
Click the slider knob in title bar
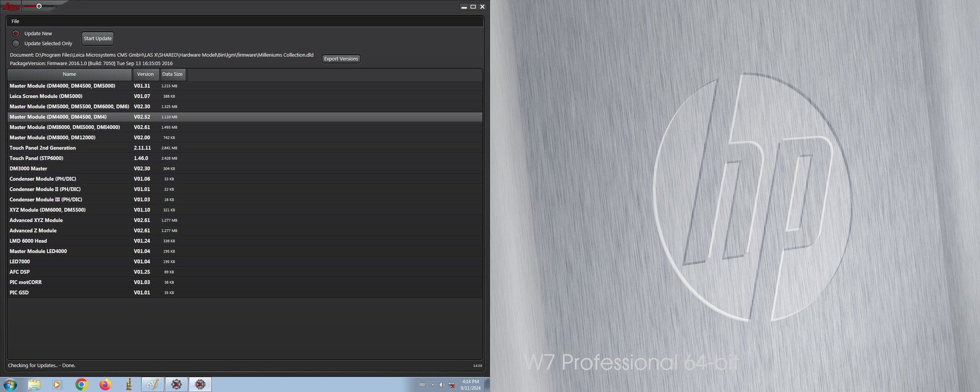(39, 6)
